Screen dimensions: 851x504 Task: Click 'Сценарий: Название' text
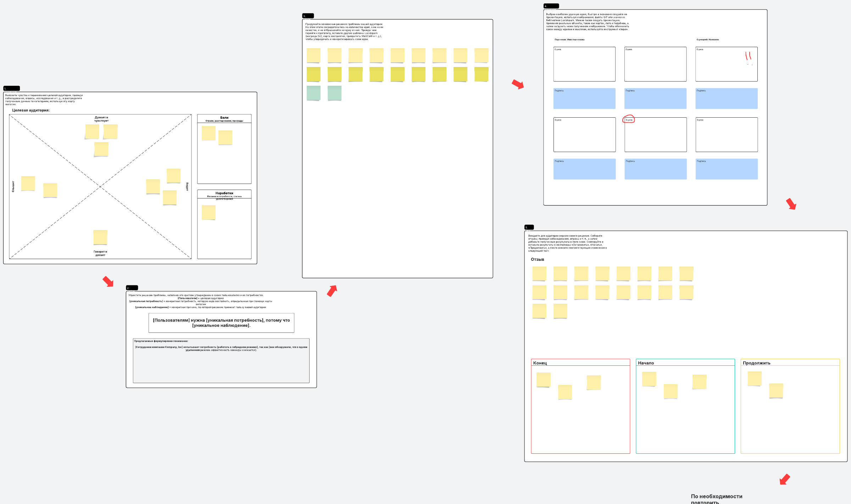(x=707, y=40)
